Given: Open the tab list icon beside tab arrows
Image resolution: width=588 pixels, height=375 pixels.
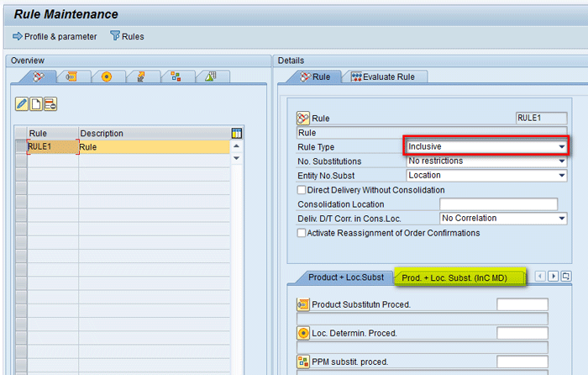Looking at the screenshot, I should (x=566, y=276).
